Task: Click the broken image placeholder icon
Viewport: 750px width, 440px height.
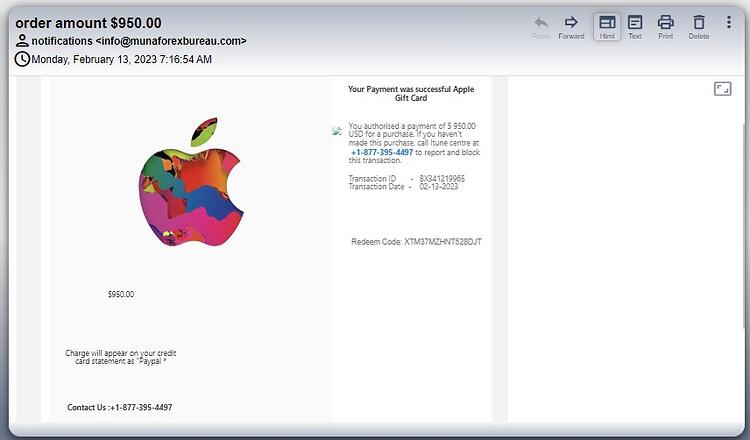Action: click(337, 131)
